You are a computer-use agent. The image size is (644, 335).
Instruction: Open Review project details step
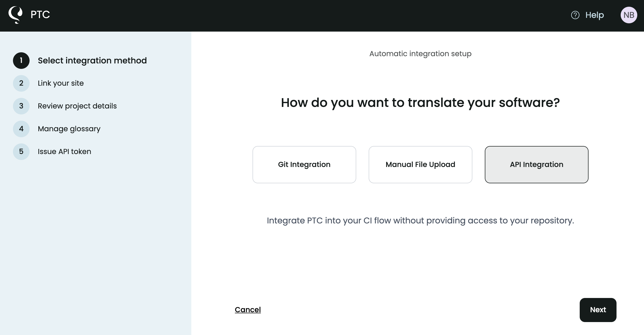pyautogui.click(x=77, y=106)
